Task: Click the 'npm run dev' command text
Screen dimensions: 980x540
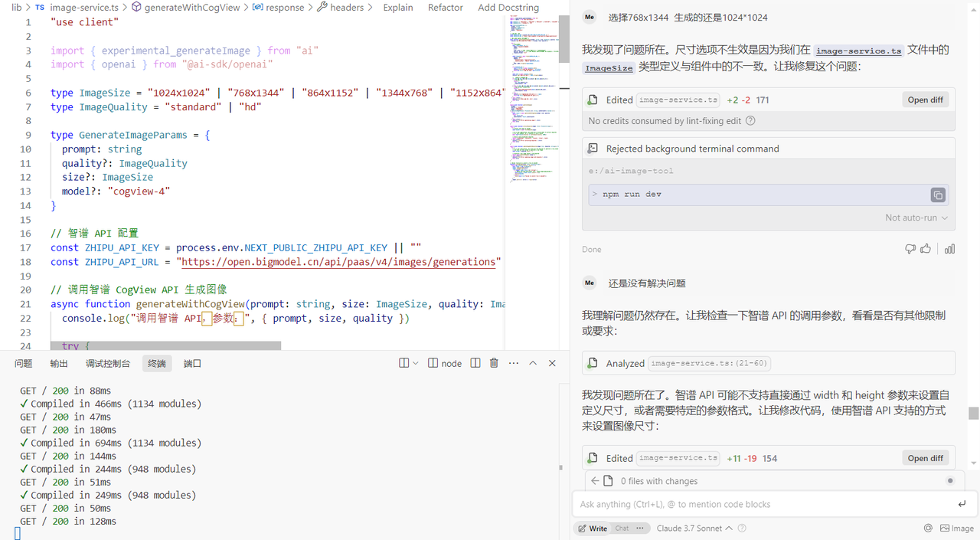Action: (632, 195)
